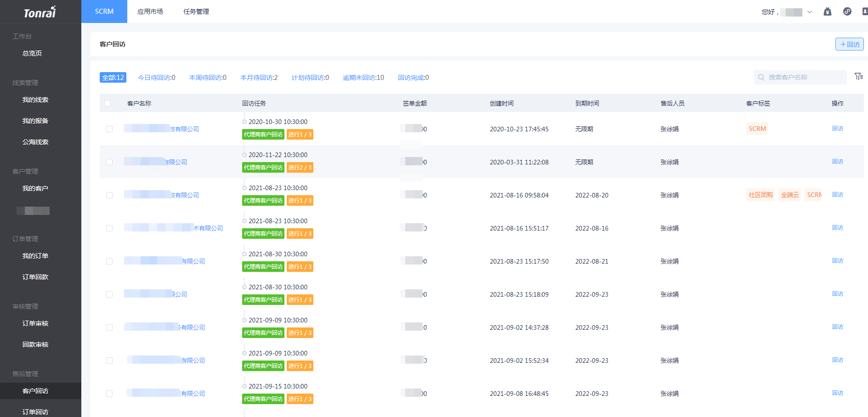Open the contact card icon at header edge

[x=865, y=11]
